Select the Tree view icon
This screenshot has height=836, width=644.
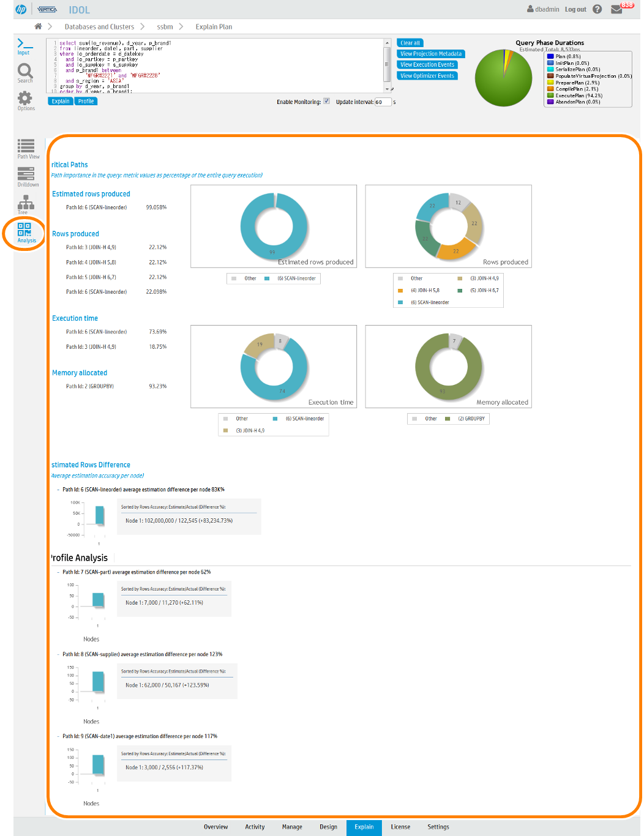point(25,203)
